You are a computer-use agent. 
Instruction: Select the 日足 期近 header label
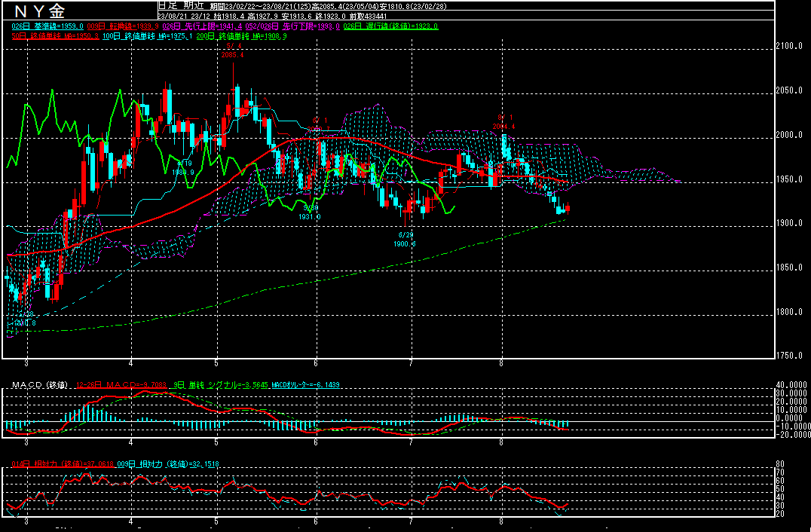(x=182, y=6)
